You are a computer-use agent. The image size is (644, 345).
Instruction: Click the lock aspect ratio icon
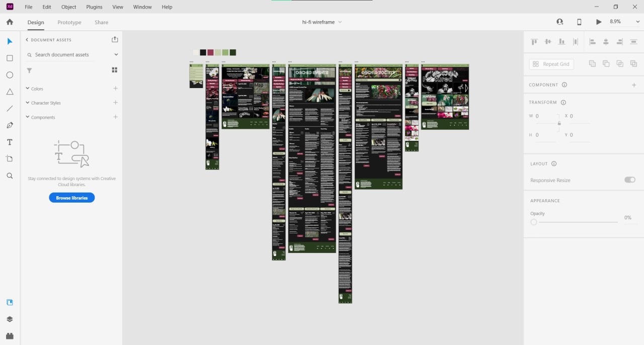tap(559, 123)
